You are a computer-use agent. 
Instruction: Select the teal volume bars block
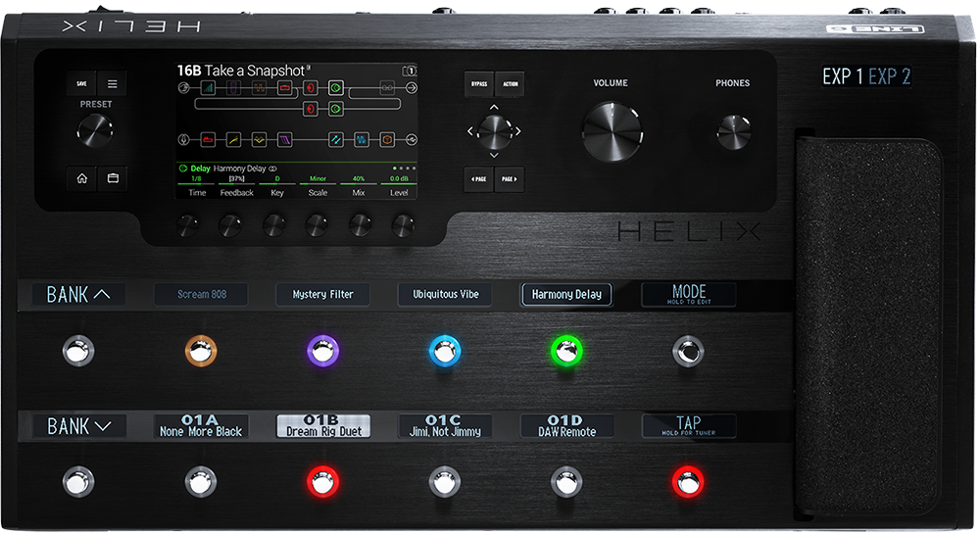(208, 88)
